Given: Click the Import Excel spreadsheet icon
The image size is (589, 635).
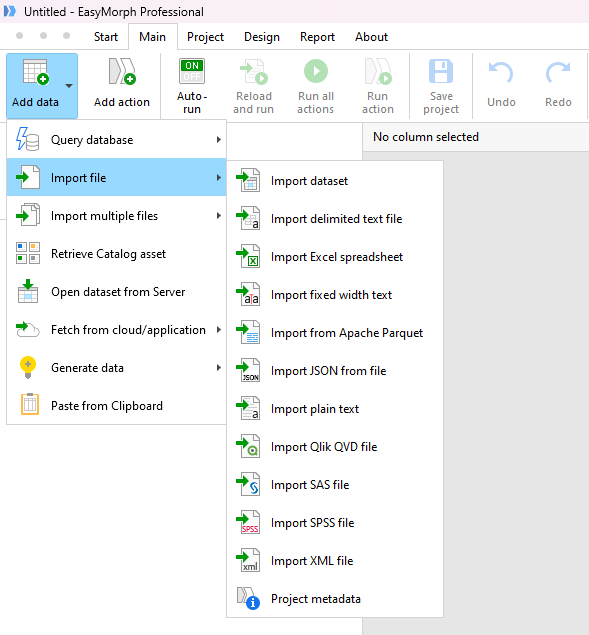Looking at the screenshot, I should [248, 256].
